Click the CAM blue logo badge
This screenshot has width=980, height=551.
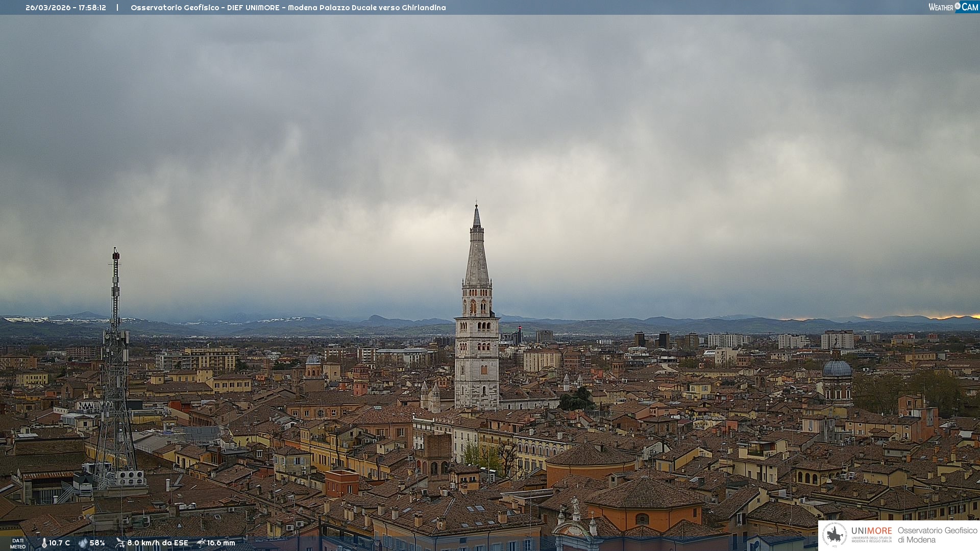pos(969,7)
